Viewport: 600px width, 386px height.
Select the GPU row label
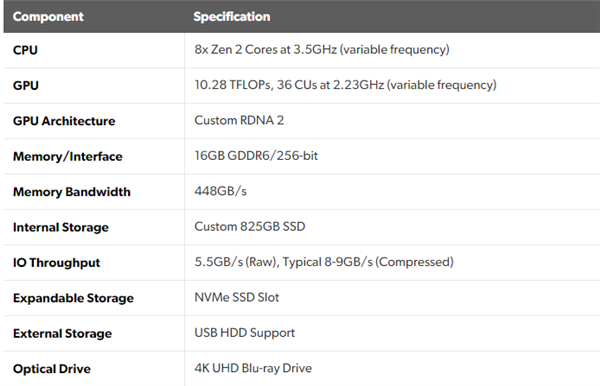26,85
